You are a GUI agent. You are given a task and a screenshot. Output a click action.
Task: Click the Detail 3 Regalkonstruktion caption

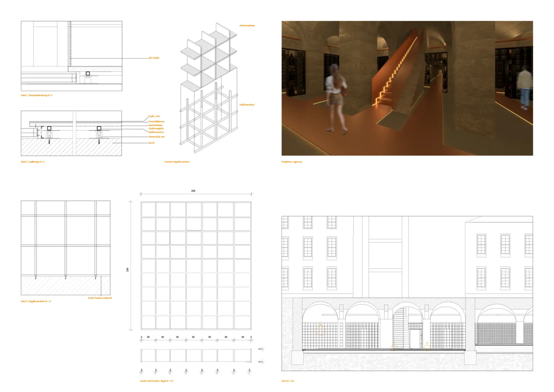36,301
